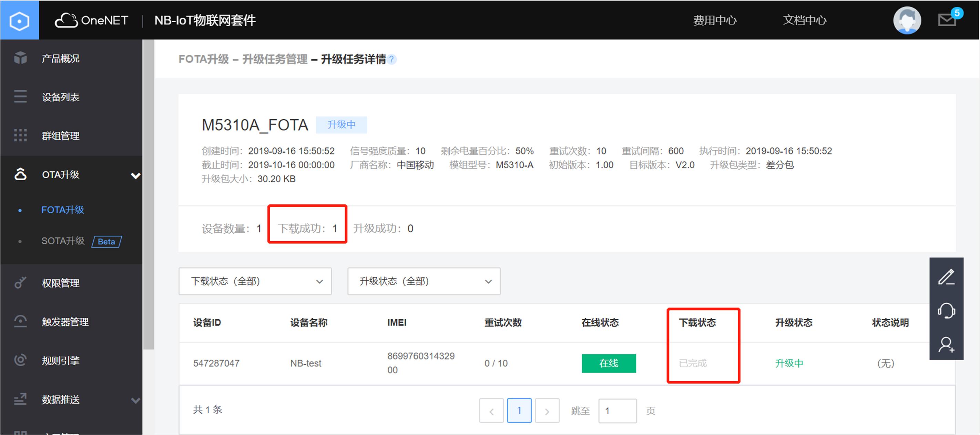Click the 升级中 task status tag
Viewport: 980px width, 435px height.
[341, 125]
